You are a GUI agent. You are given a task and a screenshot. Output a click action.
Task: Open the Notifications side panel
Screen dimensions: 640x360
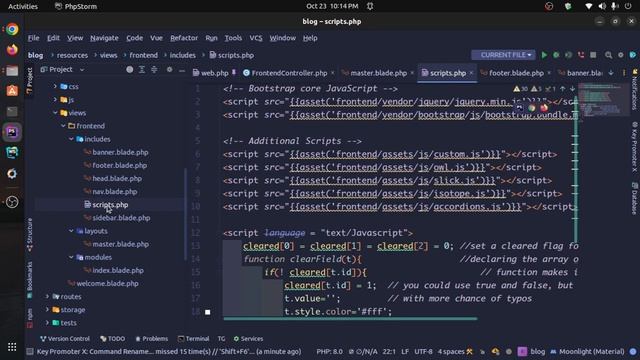click(x=634, y=89)
